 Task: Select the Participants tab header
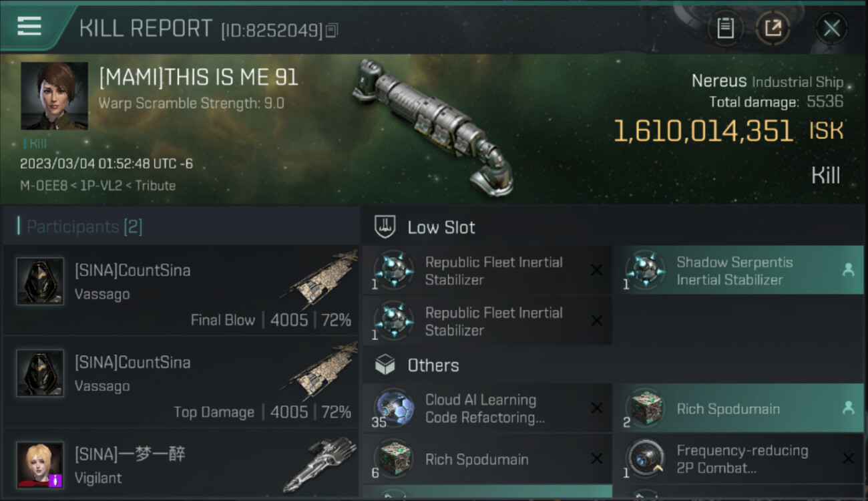[84, 226]
